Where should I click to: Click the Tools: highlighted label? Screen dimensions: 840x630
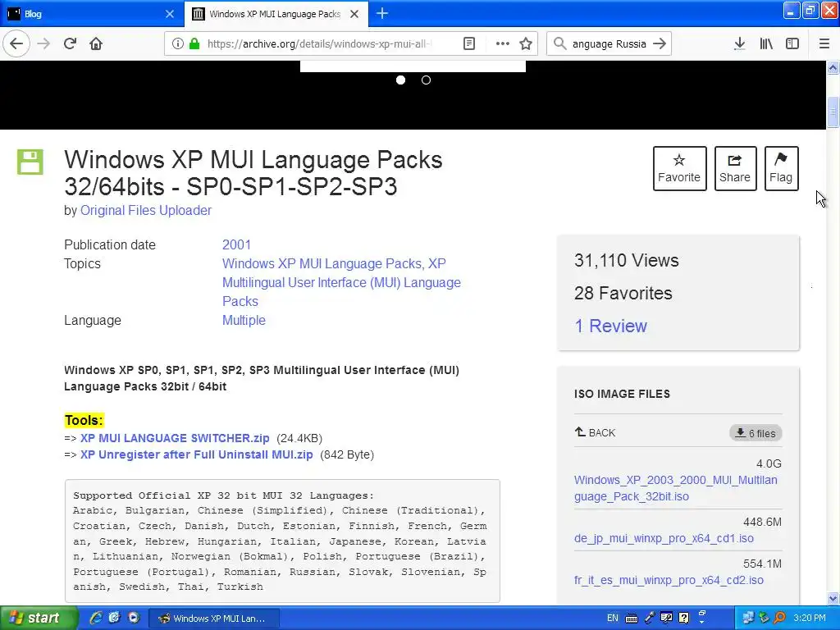point(84,421)
